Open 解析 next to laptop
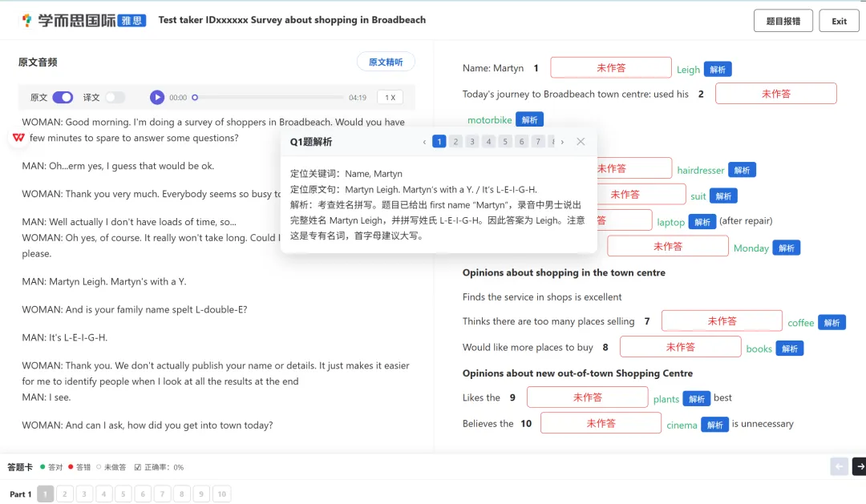 coord(702,222)
